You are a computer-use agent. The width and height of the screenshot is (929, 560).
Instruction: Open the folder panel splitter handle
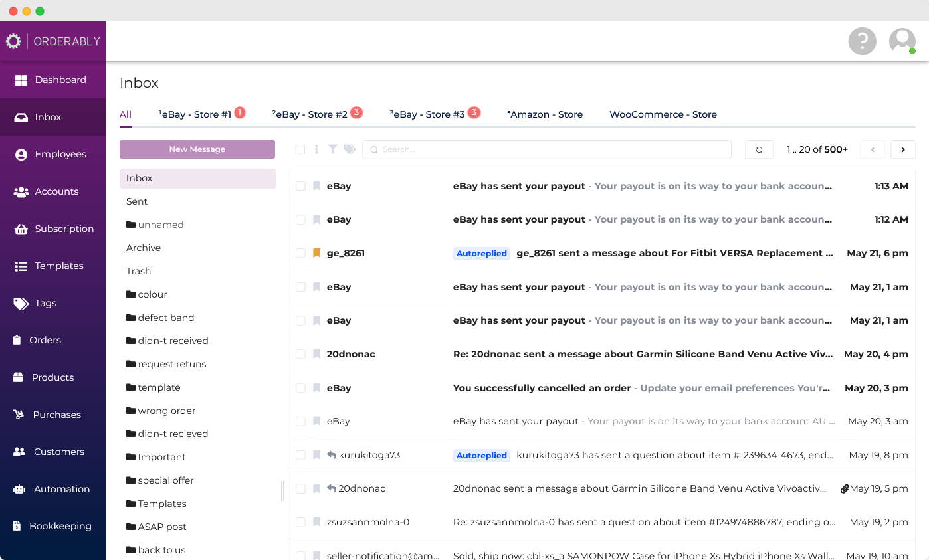coord(282,491)
